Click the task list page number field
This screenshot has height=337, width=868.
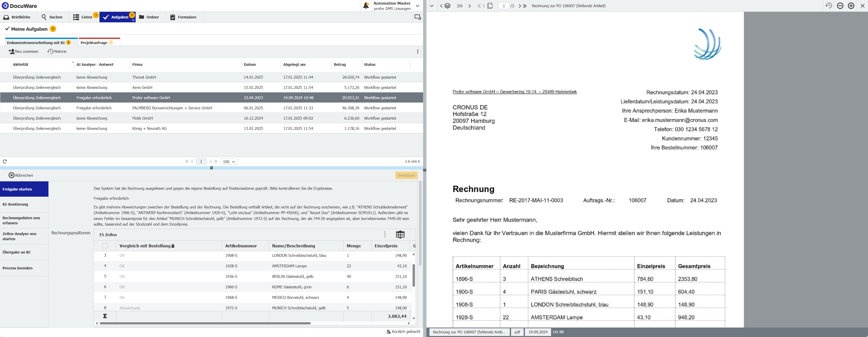201,162
